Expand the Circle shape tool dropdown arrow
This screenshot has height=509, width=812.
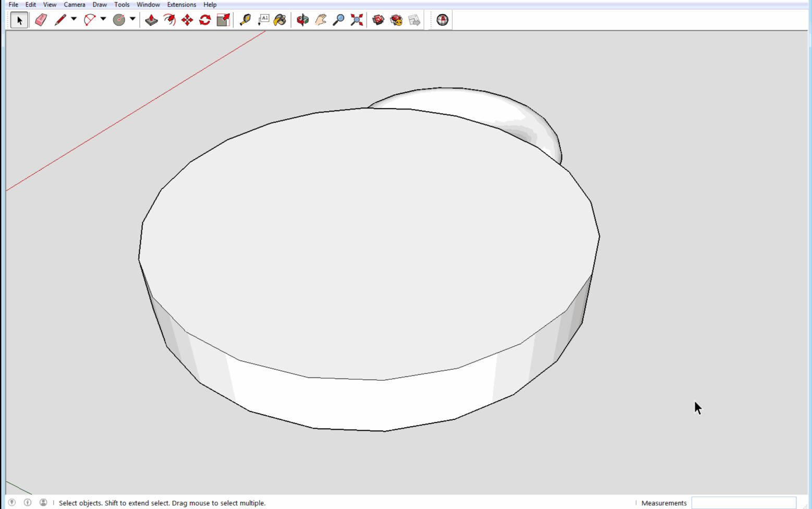point(132,19)
